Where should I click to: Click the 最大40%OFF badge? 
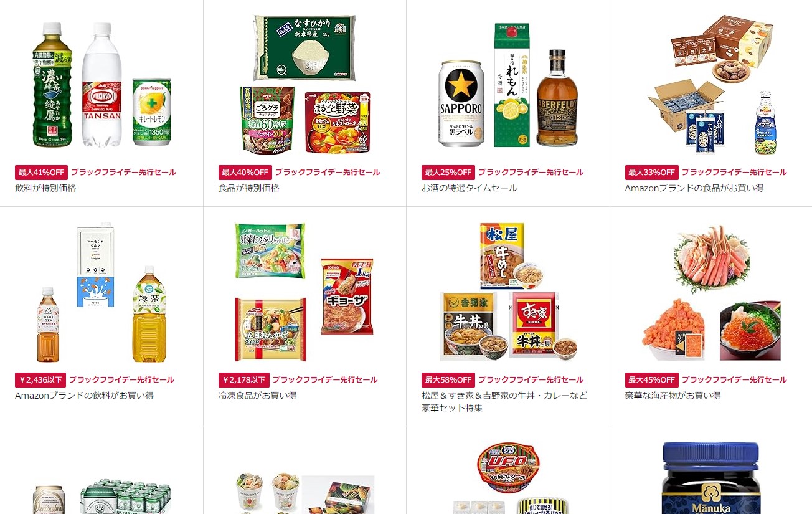(x=245, y=173)
